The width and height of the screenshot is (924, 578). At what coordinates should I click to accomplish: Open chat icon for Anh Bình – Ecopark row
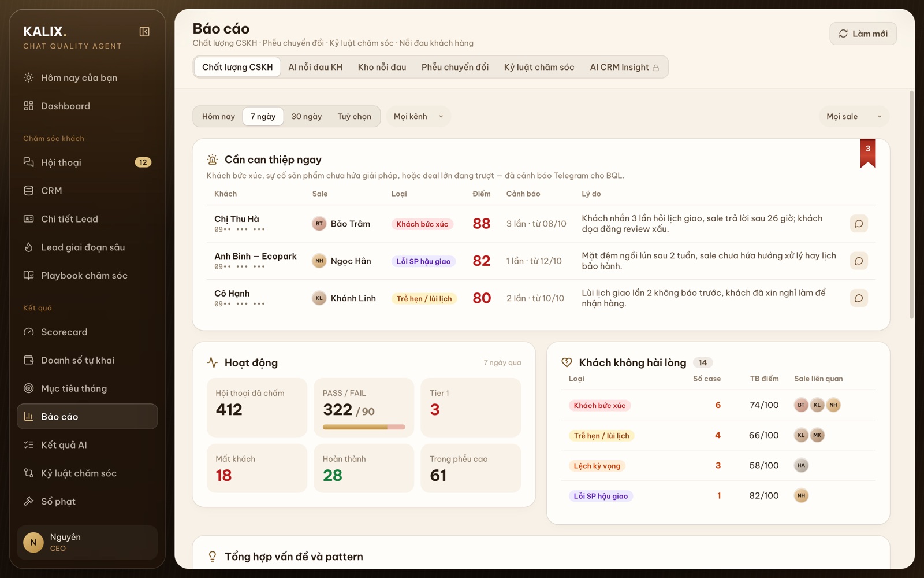coord(859,261)
